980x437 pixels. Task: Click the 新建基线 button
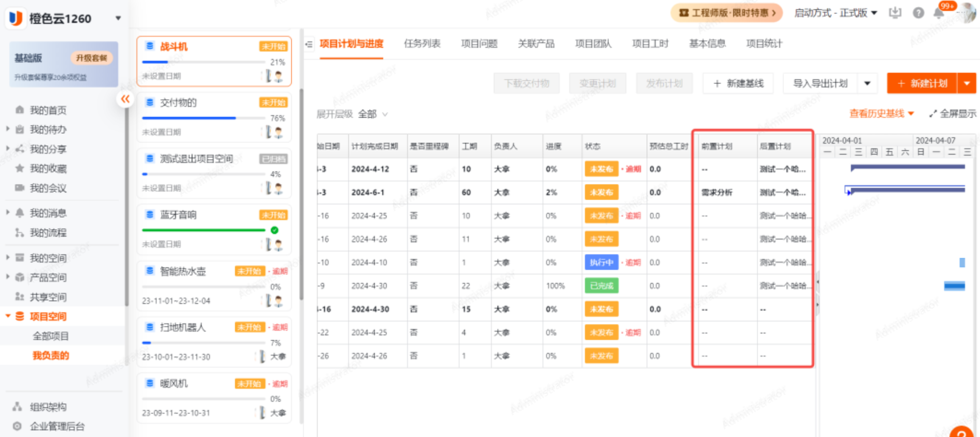click(738, 83)
